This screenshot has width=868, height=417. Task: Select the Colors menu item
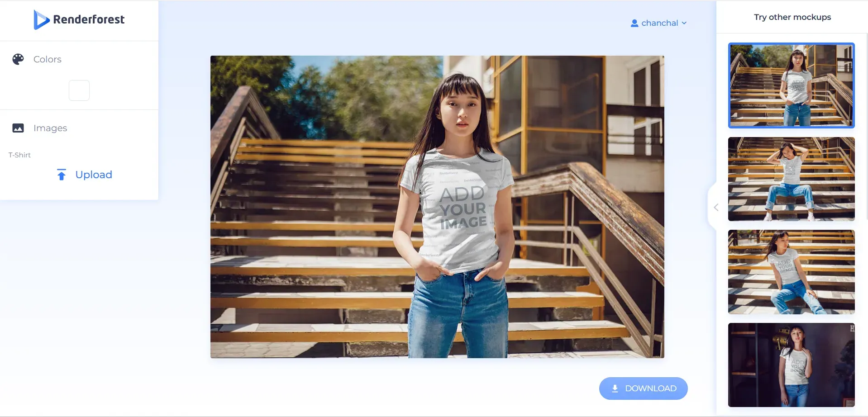click(x=47, y=59)
